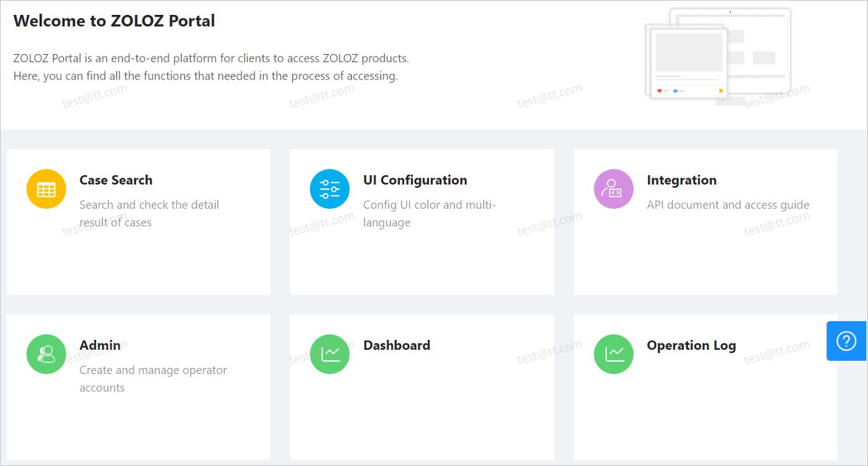Open the UI Configuration title
This screenshot has height=466, width=868.
(x=415, y=180)
